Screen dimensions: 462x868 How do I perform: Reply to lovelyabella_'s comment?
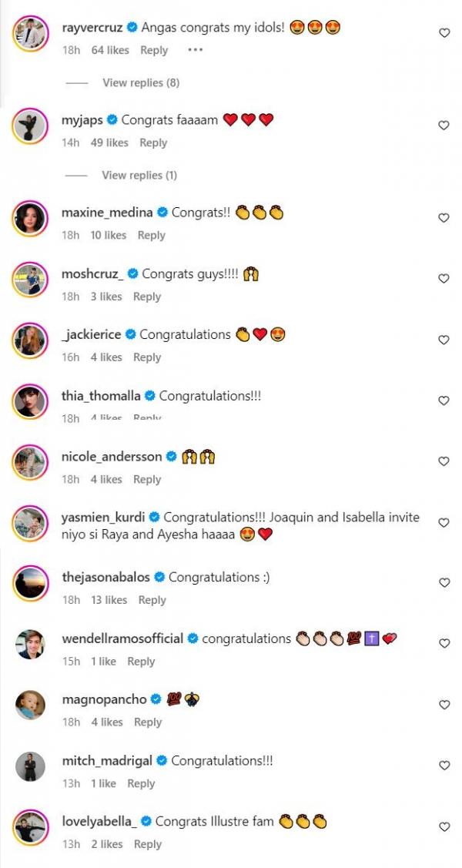(148, 844)
